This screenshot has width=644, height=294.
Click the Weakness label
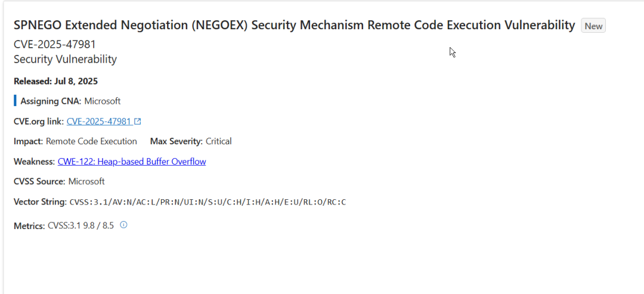(x=34, y=162)
